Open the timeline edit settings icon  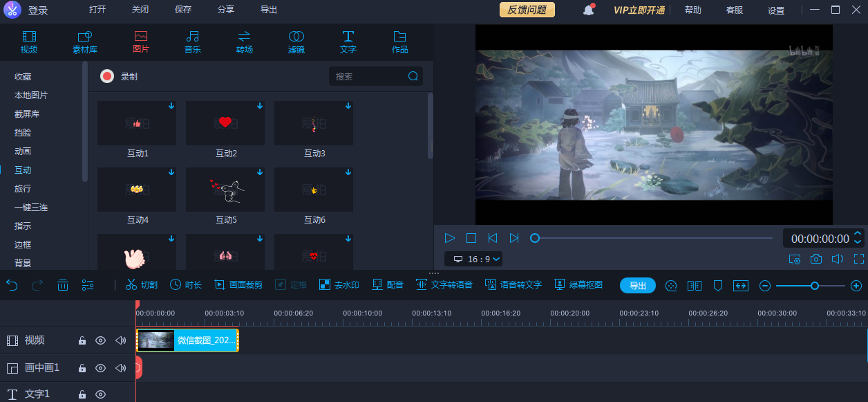[x=88, y=285]
